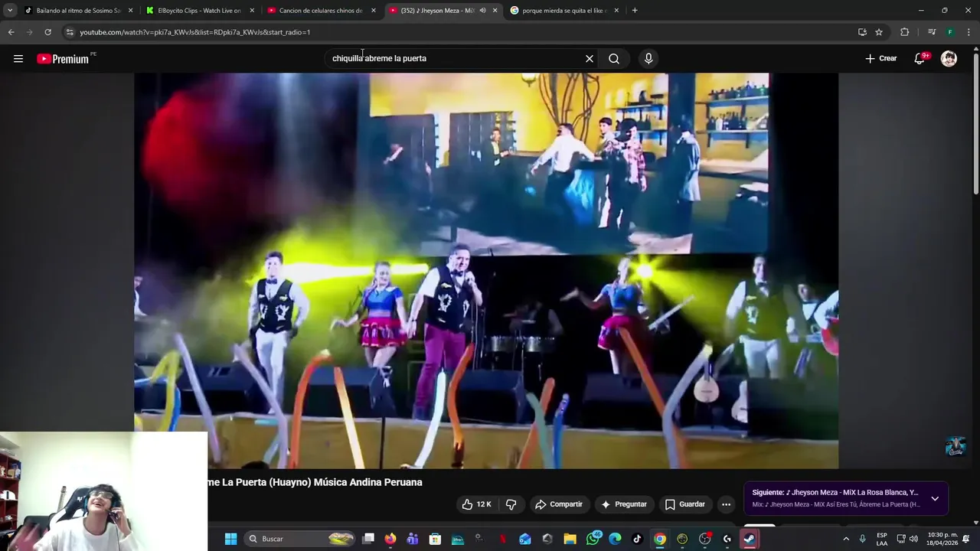Image resolution: width=980 pixels, height=551 pixels.
Task: Open the Chrome profile button
Action: tap(950, 32)
